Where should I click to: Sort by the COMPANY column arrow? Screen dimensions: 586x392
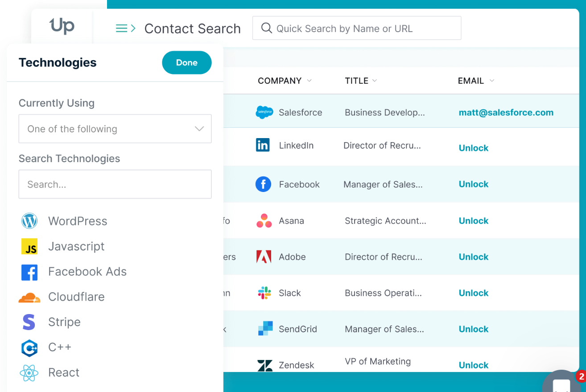coord(309,81)
